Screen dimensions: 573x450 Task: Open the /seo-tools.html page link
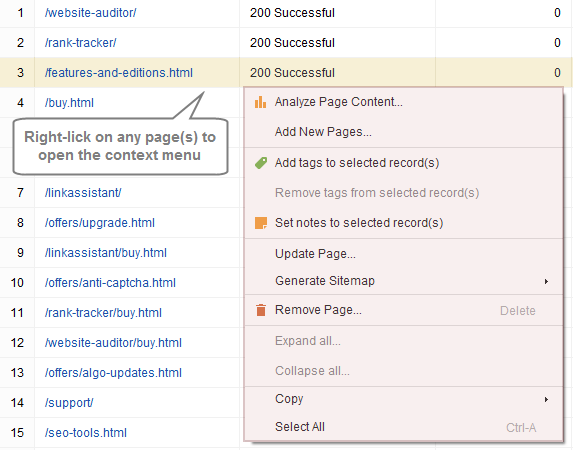[x=86, y=432]
